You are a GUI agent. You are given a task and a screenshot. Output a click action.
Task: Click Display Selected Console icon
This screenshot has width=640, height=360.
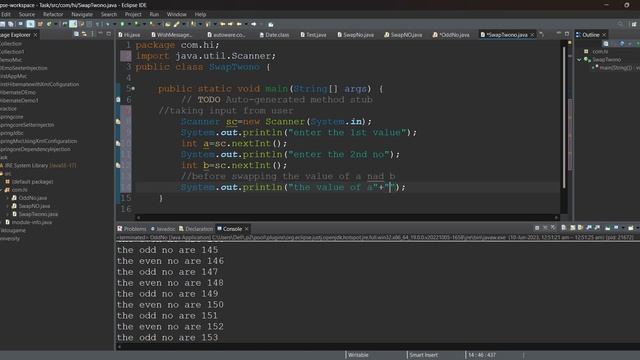coord(616,228)
